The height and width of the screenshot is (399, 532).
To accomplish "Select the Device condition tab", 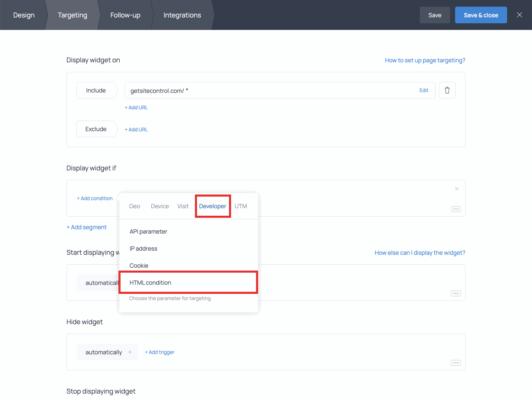I will click(160, 206).
